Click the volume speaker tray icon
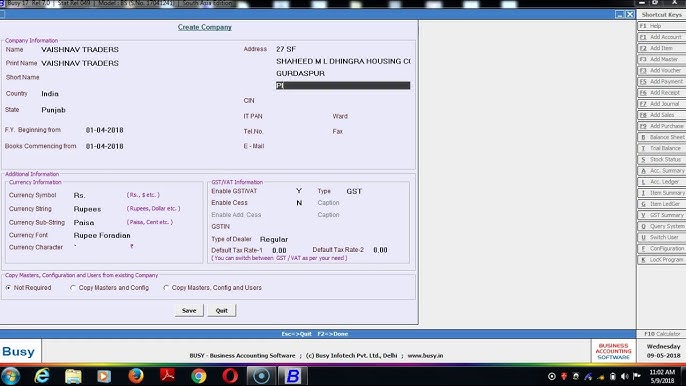The height and width of the screenshot is (386, 686). pos(624,376)
